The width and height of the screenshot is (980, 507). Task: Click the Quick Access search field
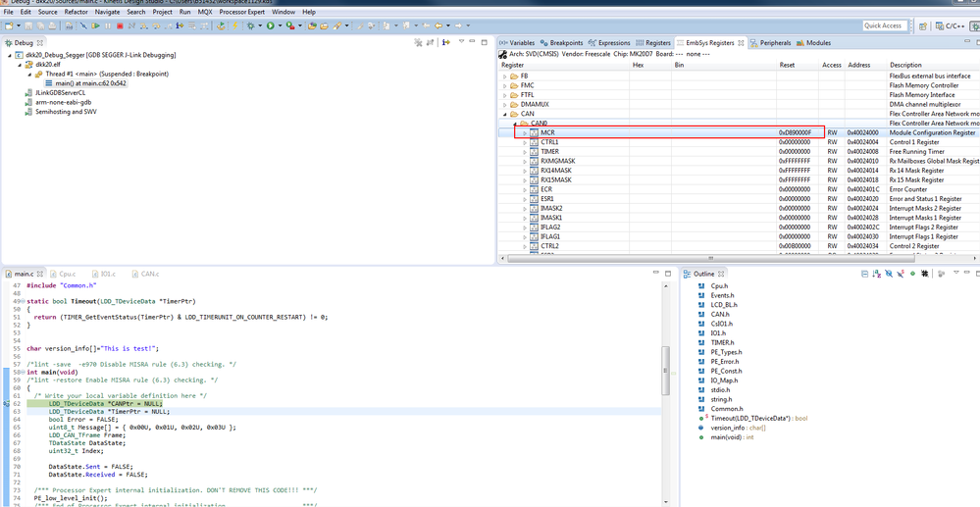(x=883, y=26)
